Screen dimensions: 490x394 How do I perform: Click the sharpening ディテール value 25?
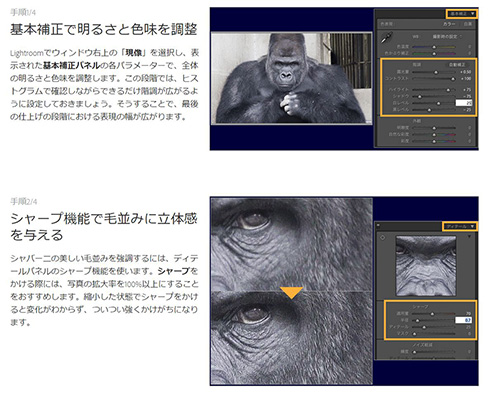click(x=468, y=327)
